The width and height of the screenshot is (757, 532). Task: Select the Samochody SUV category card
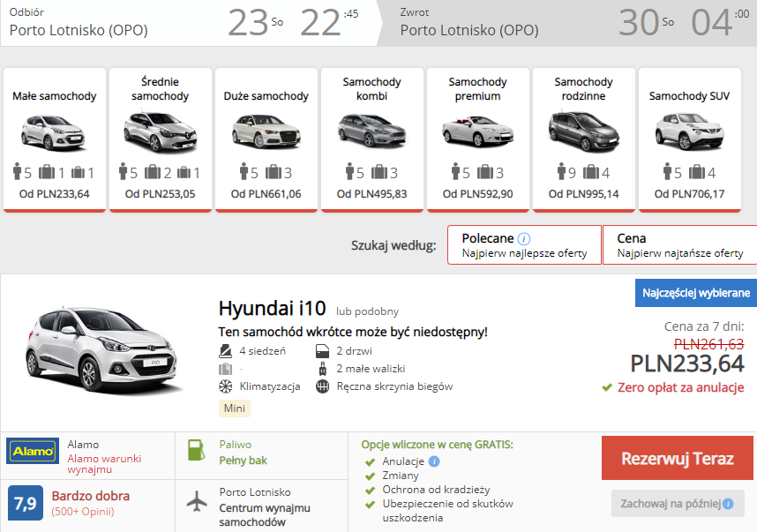[689, 139]
